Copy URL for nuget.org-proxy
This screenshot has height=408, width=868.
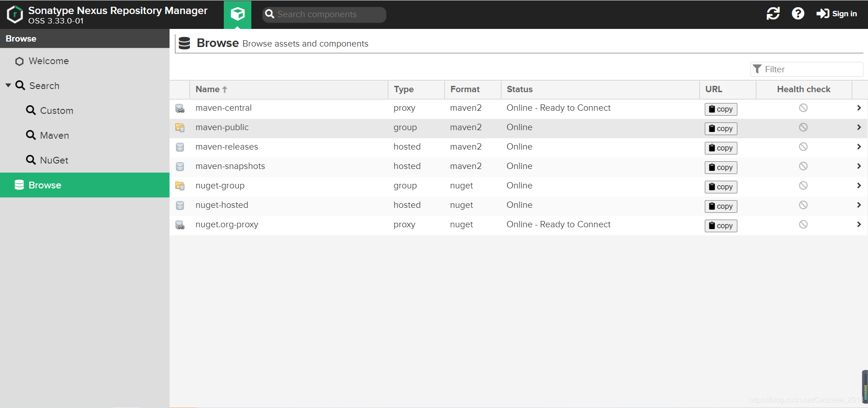[721, 225]
